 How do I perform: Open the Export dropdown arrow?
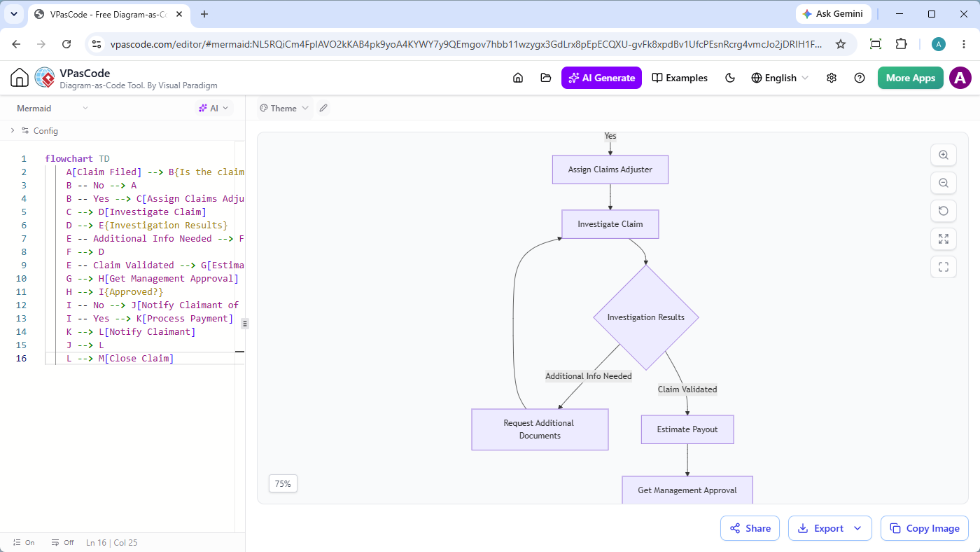[x=857, y=528]
